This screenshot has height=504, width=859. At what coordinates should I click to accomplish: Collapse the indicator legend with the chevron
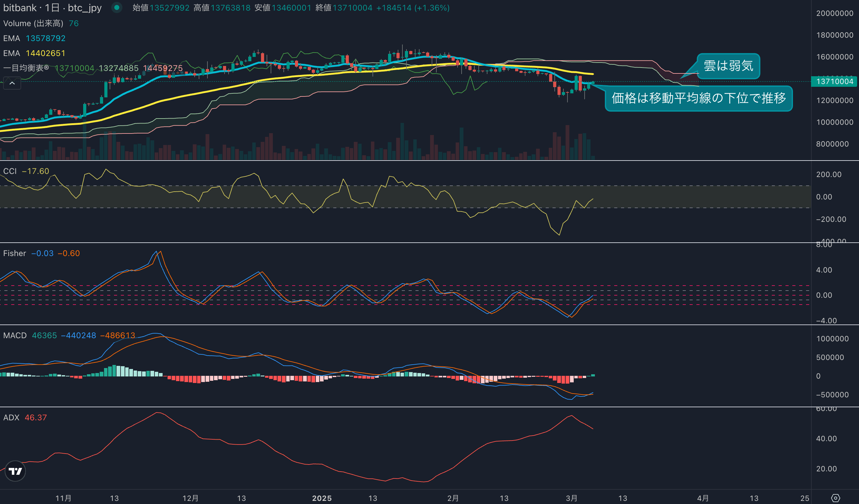coord(12,83)
